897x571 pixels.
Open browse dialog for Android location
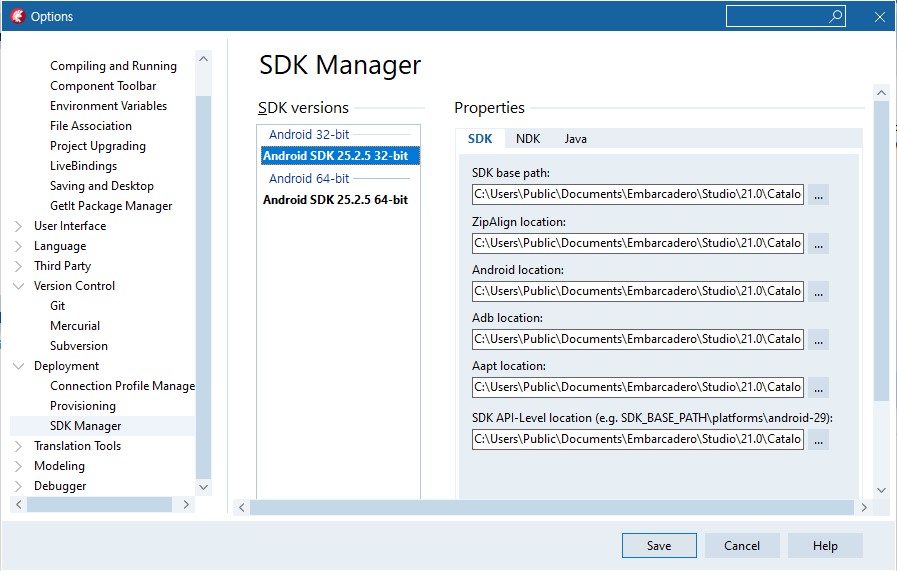tap(818, 291)
